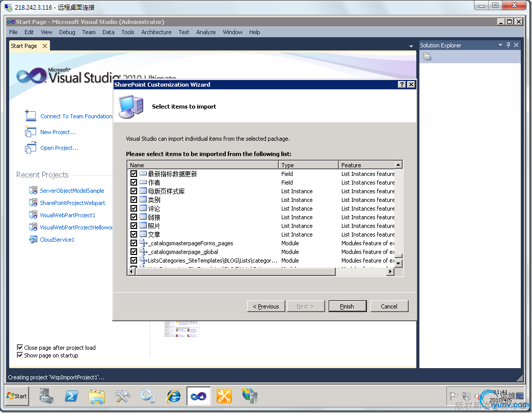Uncheck the 母版页样式库 list checkbox
The image size is (532, 413).
pos(134,191)
